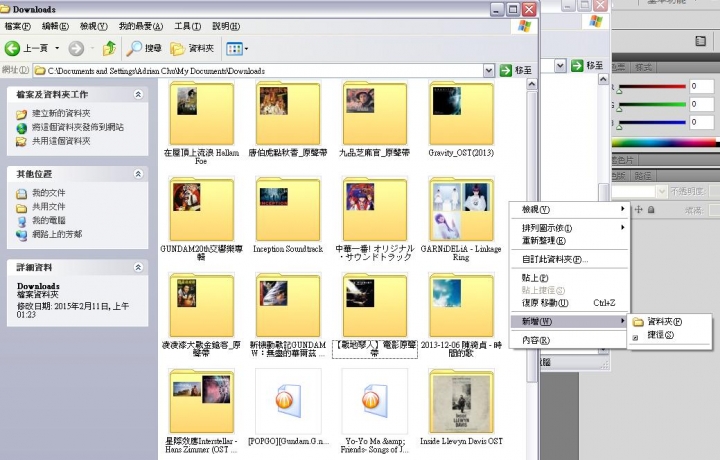Select the Inception Soundtrack folder
Viewport: 720px width, 460px height.
(287, 209)
